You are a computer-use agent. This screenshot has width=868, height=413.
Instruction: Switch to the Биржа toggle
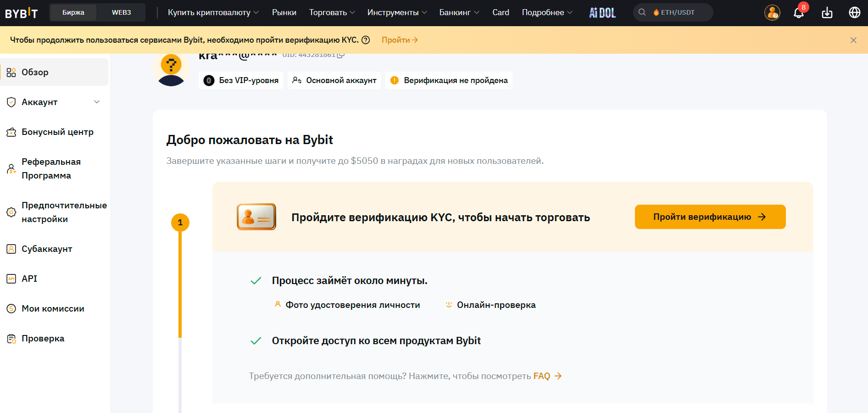tap(73, 12)
